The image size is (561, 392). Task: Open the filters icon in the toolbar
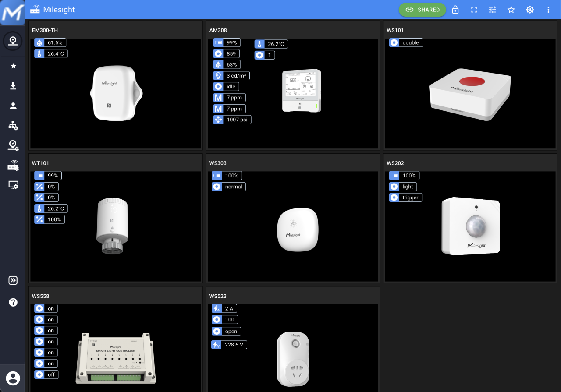[492, 9]
